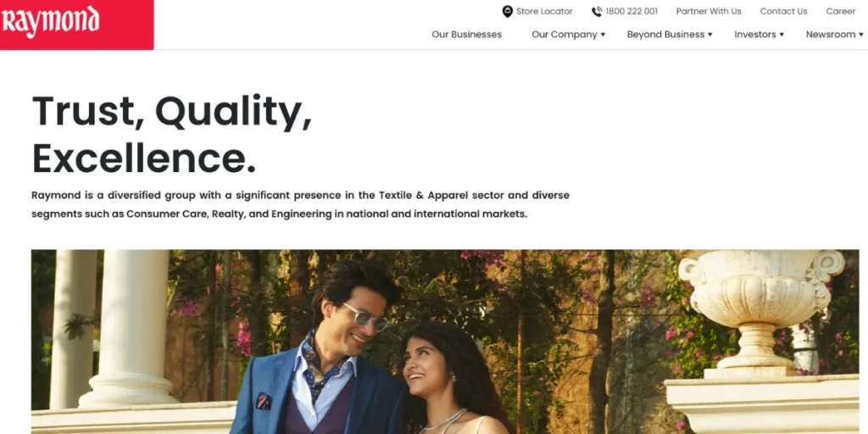Screen dimensions: 868x434
Task: Click the Raymond diversified group description text
Action: coord(300,204)
